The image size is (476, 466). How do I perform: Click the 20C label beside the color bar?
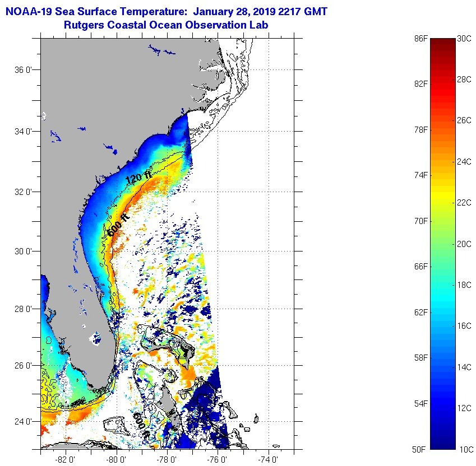click(464, 244)
